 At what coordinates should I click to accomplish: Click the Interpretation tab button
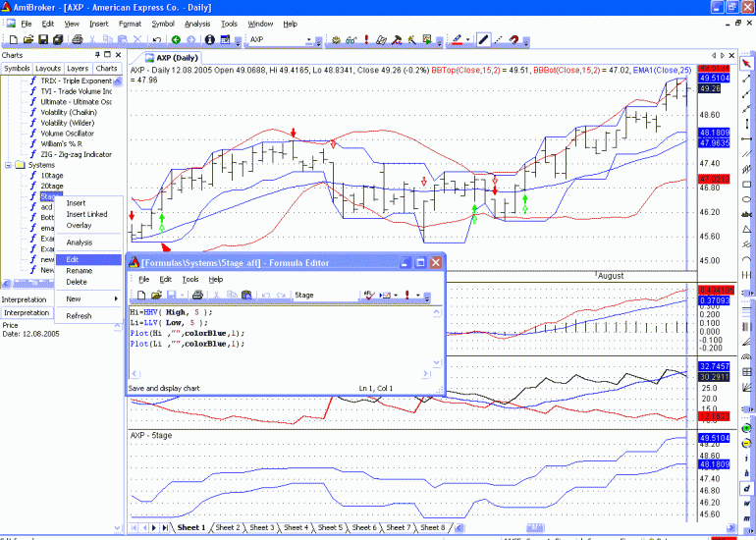point(27,312)
